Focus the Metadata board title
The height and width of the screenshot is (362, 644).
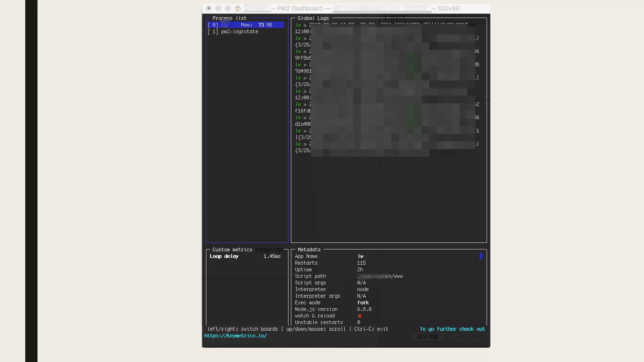[309, 250]
